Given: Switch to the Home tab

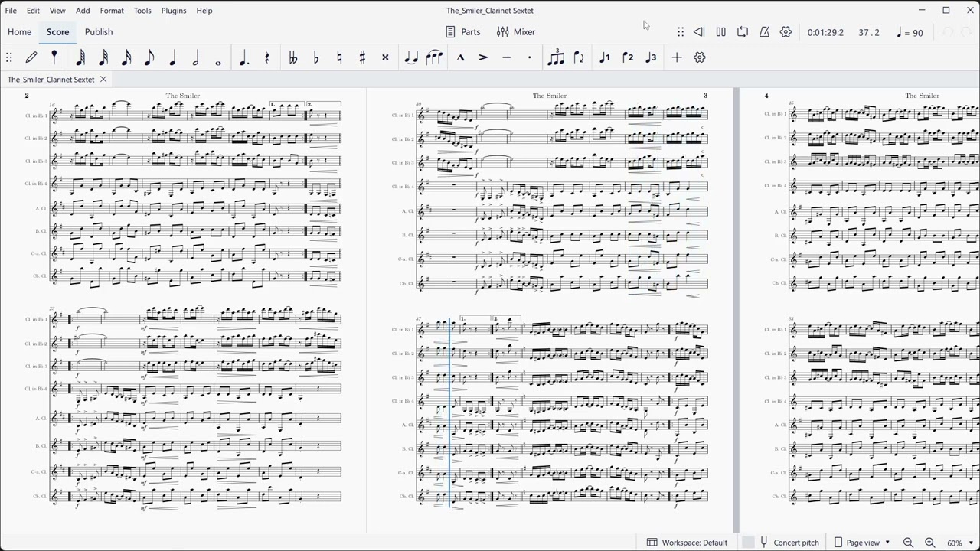Looking at the screenshot, I should point(19,32).
